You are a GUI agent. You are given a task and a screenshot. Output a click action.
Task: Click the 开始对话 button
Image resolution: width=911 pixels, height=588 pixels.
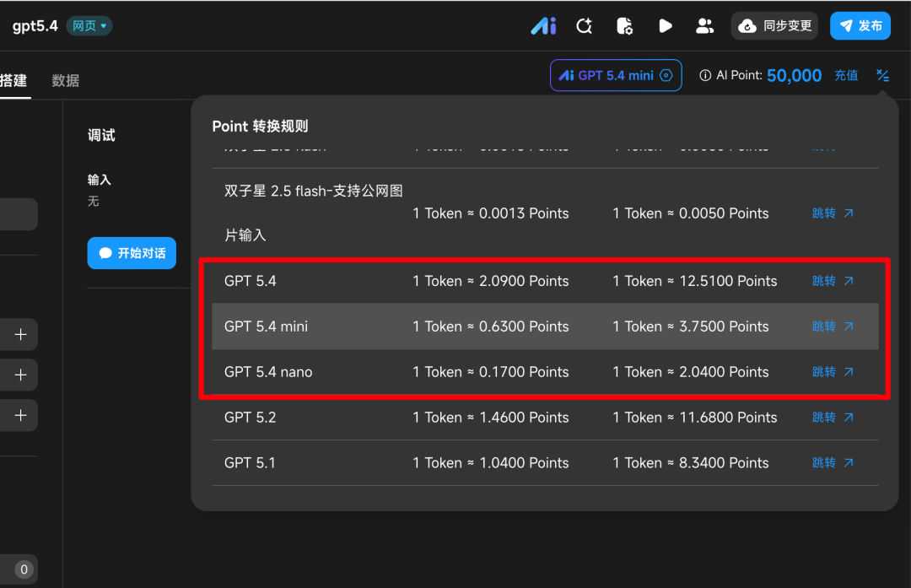pos(132,253)
